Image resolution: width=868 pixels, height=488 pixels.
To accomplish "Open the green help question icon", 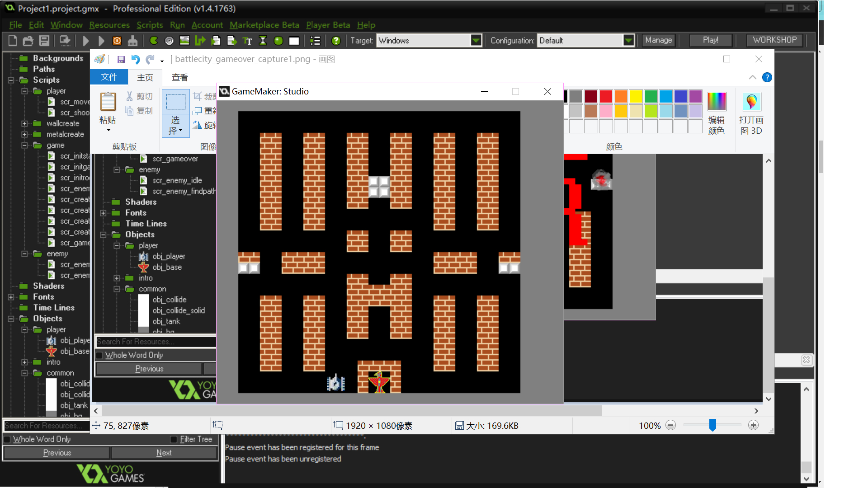I will point(336,41).
